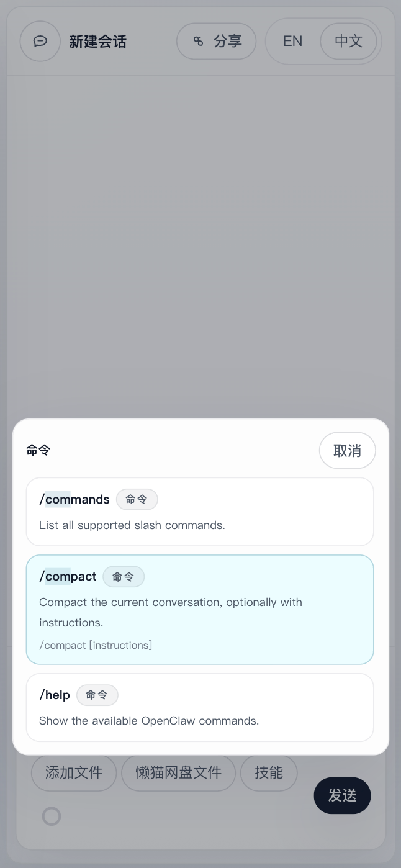401x868 pixels.
Task: Click the /compact [instructions] usage hint
Action: pyautogui.click(x=96, y=645)
